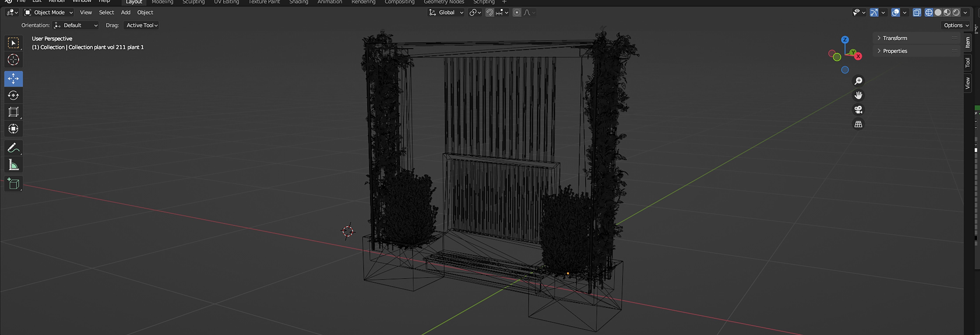Open the Item sidebar tab

[x=968, y=42]
